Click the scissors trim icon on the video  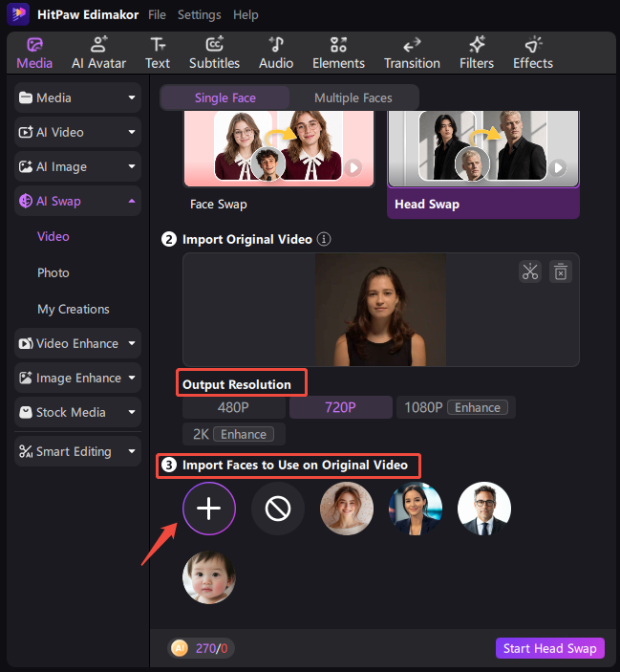click(x=530, y=271)
